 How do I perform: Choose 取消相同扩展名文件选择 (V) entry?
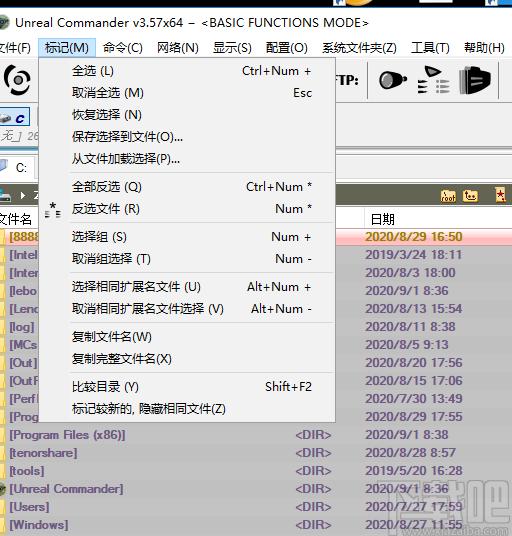point(187,309)
